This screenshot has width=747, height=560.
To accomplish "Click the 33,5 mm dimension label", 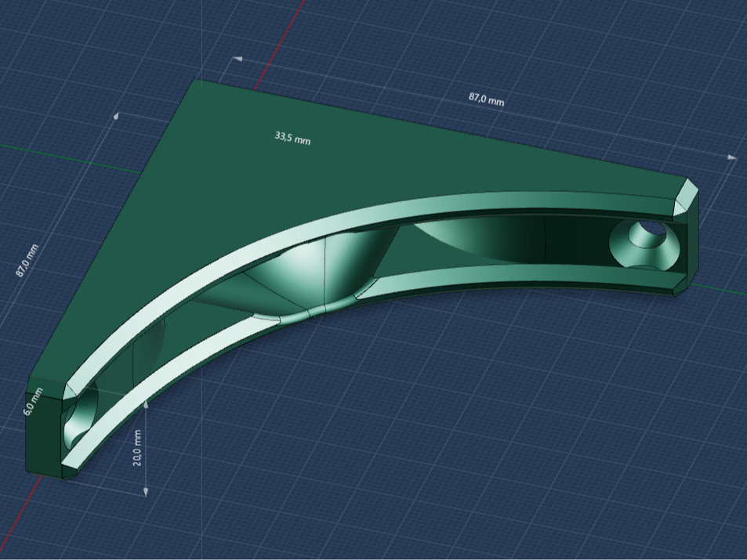I will (292, 138).
